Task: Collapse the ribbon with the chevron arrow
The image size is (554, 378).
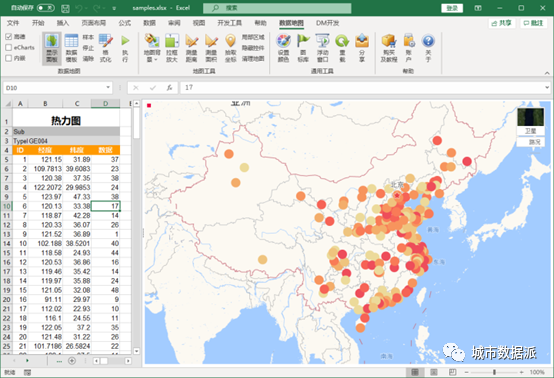Action: pos(547,73)
